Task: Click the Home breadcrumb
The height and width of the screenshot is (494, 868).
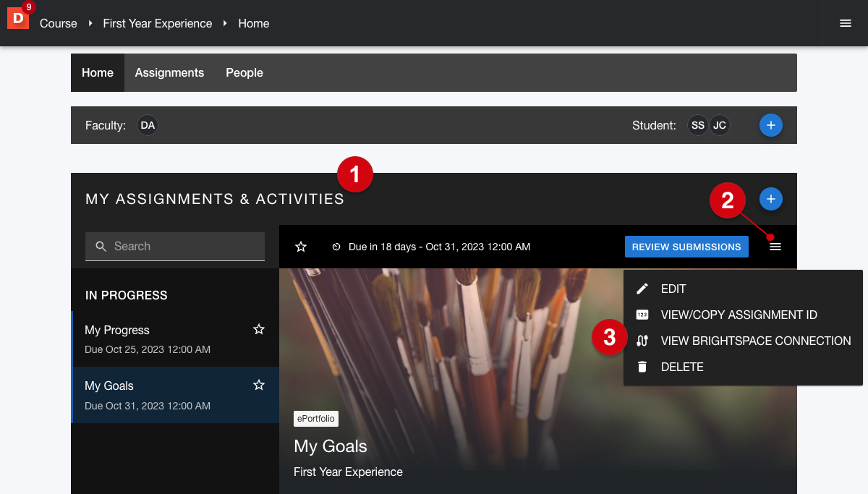Action: pyautogui.click(x=254, y=23)
